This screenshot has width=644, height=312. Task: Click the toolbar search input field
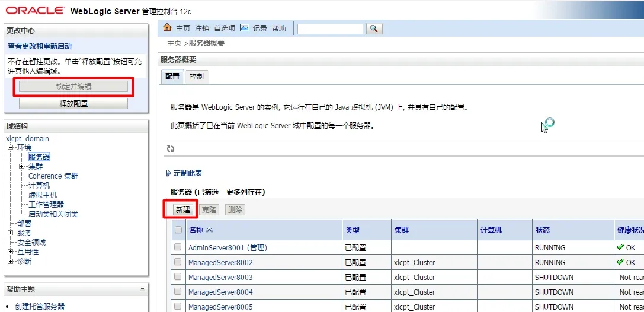click(x=330, y=29)
